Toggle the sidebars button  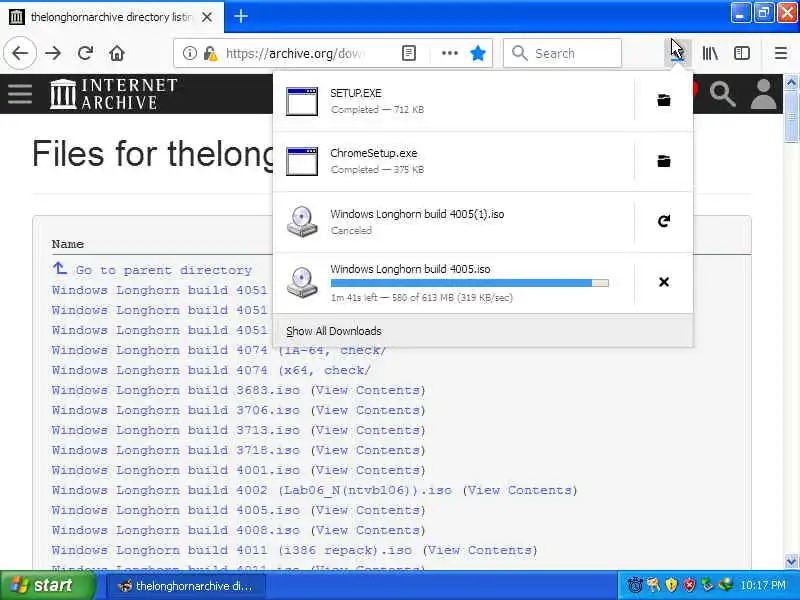(x=742, y=53)
